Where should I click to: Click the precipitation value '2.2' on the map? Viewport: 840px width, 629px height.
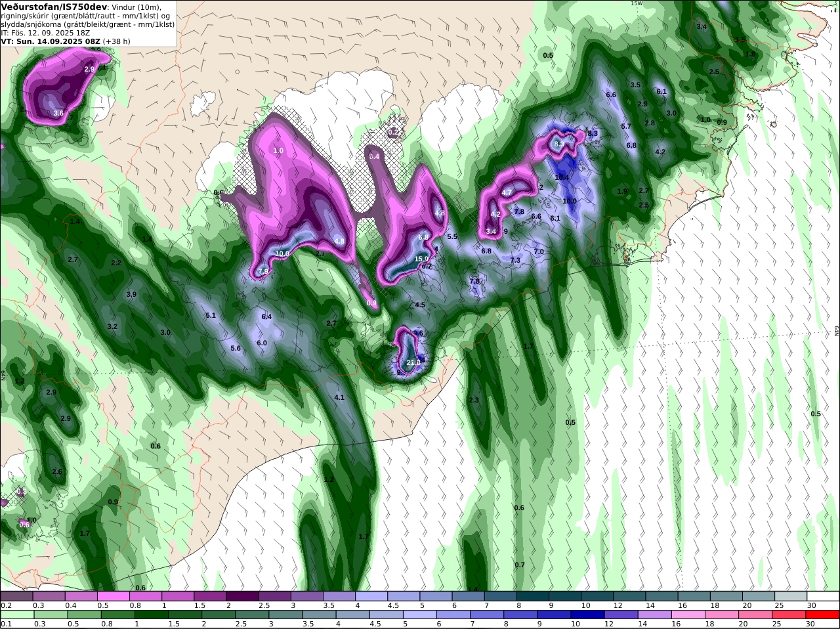pos(116,263)
